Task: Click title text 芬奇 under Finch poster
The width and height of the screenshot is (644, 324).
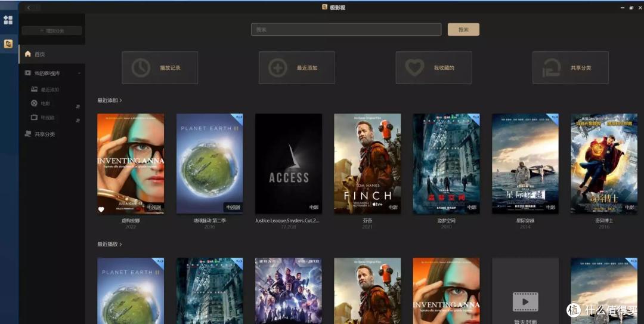Action: pyautogui.click(x=367, y=221)
